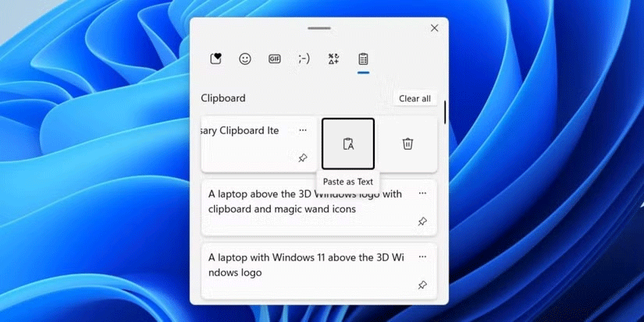Click the panel drag handle bar at the top
The width and height of the screenshot is (644, 322).
319,28
